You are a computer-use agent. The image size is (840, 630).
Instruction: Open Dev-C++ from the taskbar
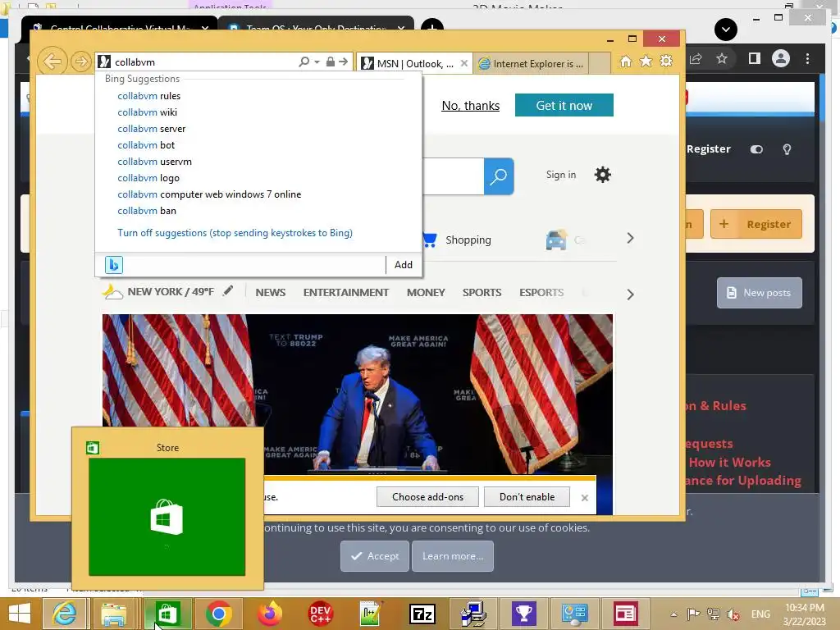321,614
